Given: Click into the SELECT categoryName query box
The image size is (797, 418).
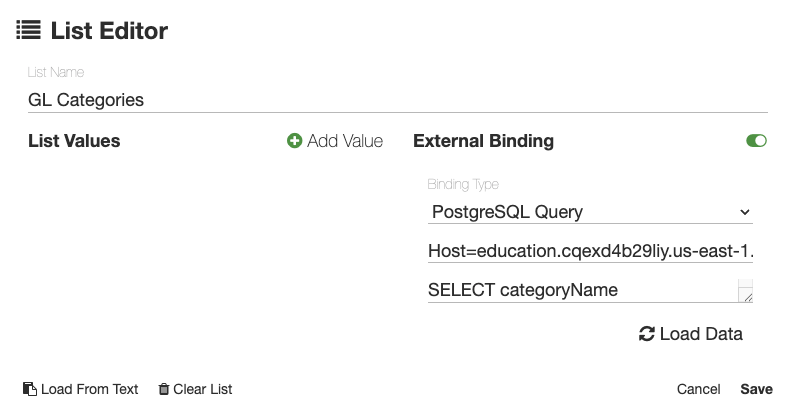Looking at the screenshot, I should click(580, 290).
